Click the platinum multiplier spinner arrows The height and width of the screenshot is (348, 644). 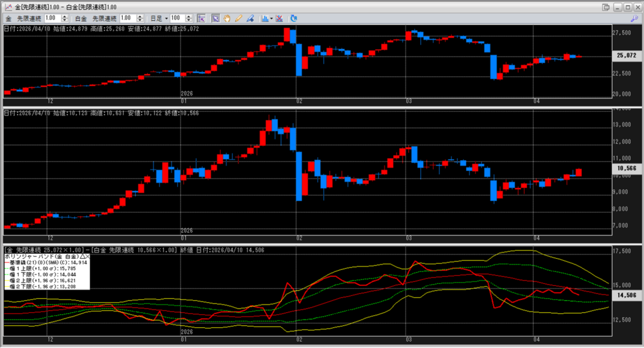tap(140, 18)
